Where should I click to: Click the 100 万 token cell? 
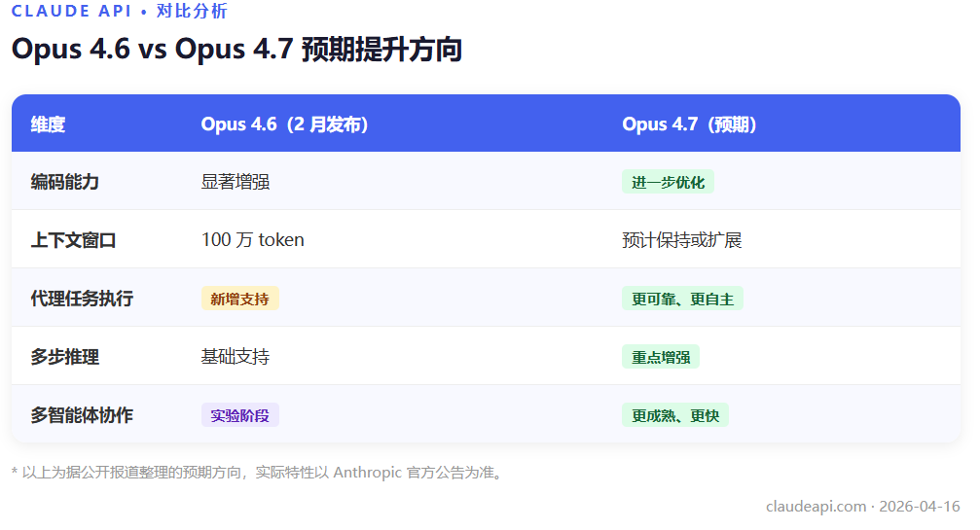pyautogui.click(x=252, y=240)
